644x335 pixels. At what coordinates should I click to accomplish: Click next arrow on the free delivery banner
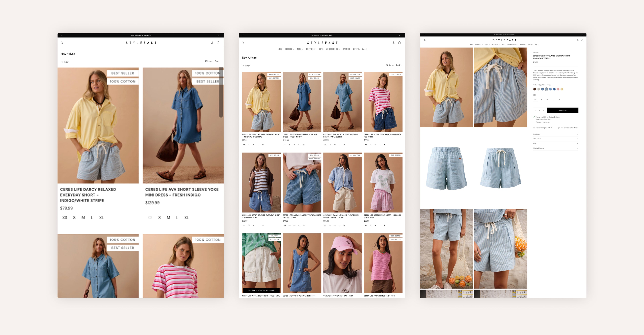point(582,35)
